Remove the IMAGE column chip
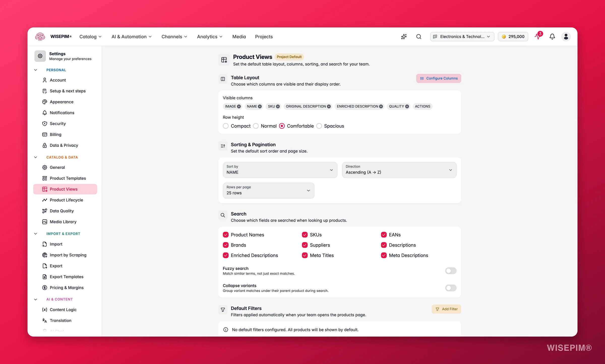 point(239,106)
